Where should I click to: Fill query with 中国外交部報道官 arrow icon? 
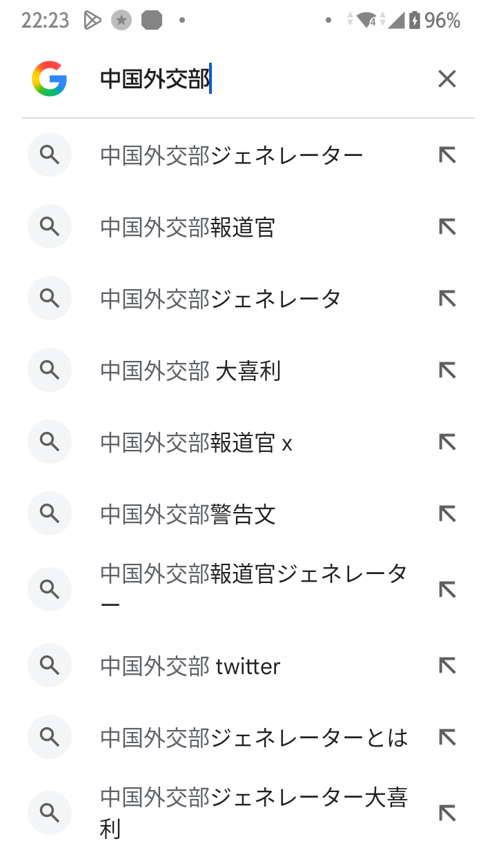447,228
